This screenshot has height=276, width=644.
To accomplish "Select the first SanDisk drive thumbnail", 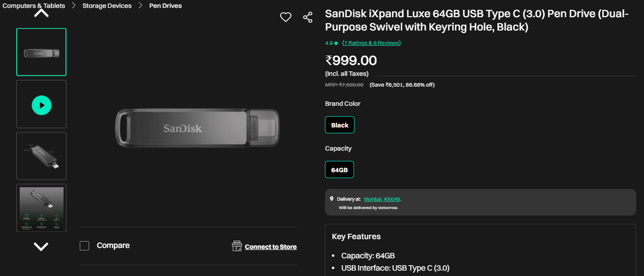I will click(x=41, y=52).
